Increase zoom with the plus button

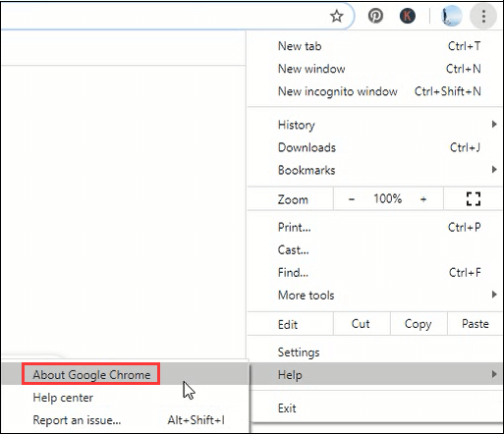pos(423,199)
